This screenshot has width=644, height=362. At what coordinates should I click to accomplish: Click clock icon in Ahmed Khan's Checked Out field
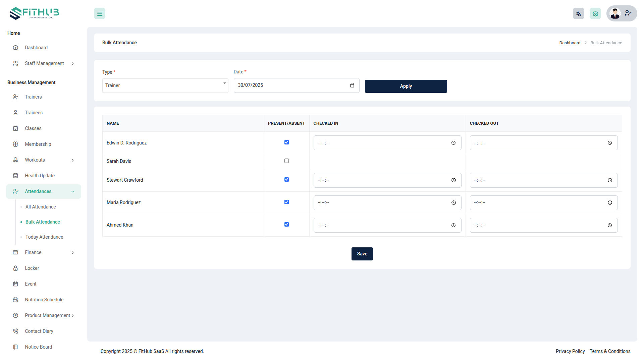coord(609,225)
